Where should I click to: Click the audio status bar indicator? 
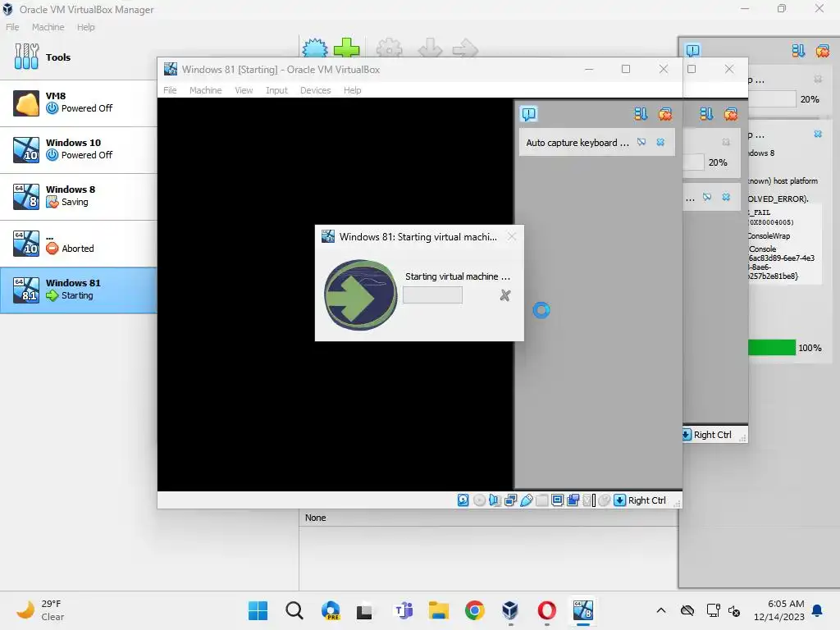(495, 500)
